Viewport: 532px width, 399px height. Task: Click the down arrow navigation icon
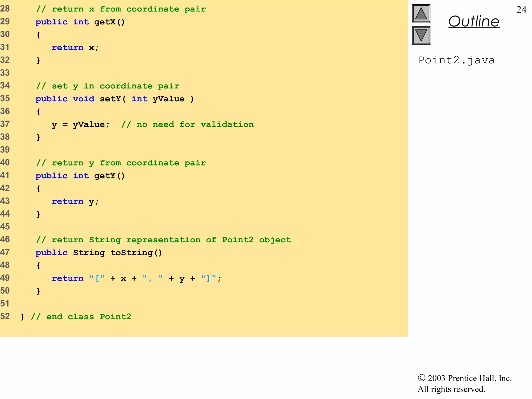tap(421, 35)
